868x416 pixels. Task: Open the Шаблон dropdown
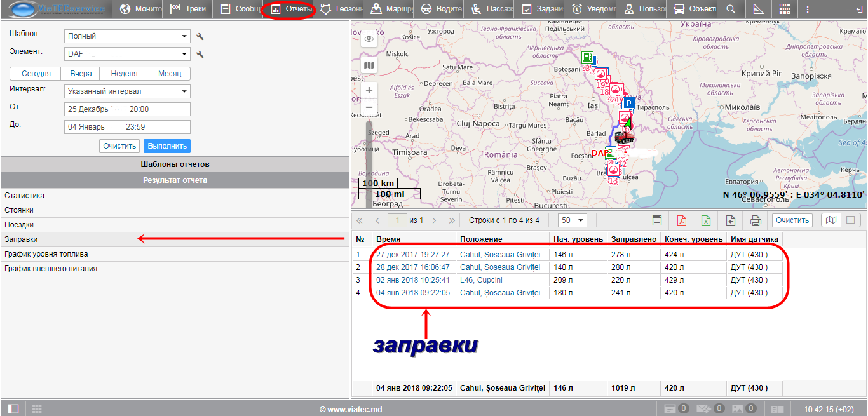(x=127, y=36)
